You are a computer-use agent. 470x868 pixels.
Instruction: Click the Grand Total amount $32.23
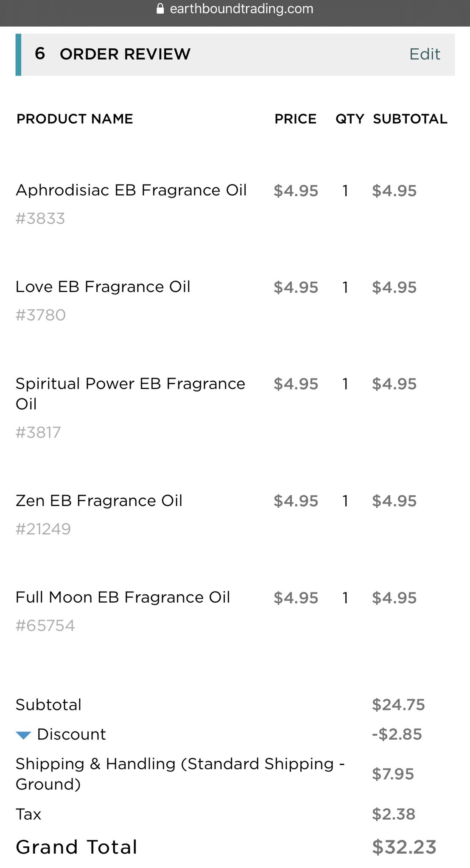coord(404,847)
